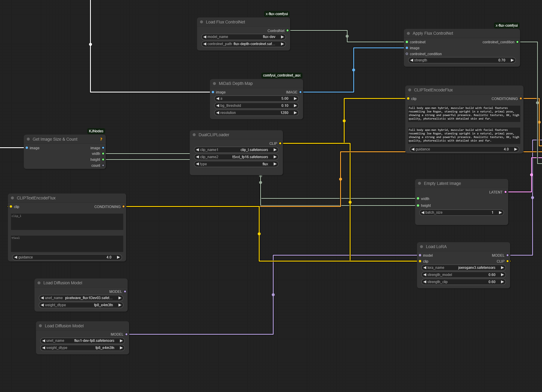Toggle collapse dot on pixelwave Load Diffusion Model node

[x=39, y=283]
